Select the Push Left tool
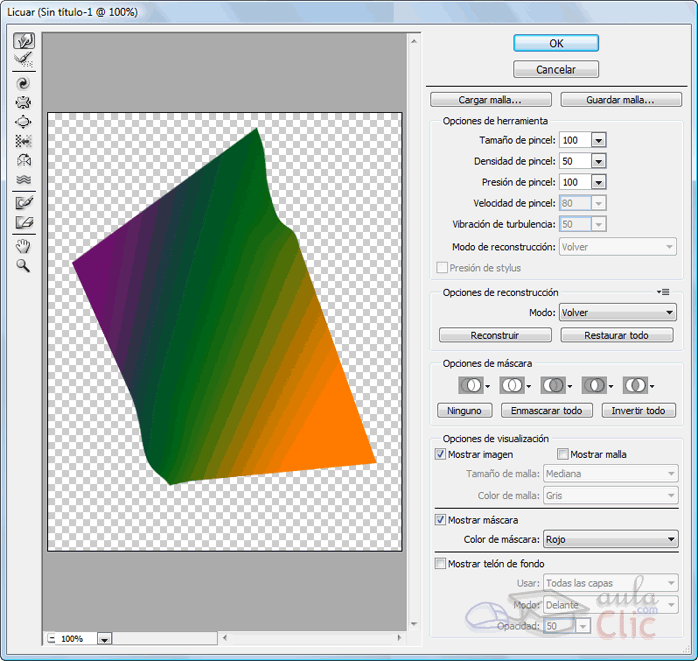 click(x=24, y=141)
